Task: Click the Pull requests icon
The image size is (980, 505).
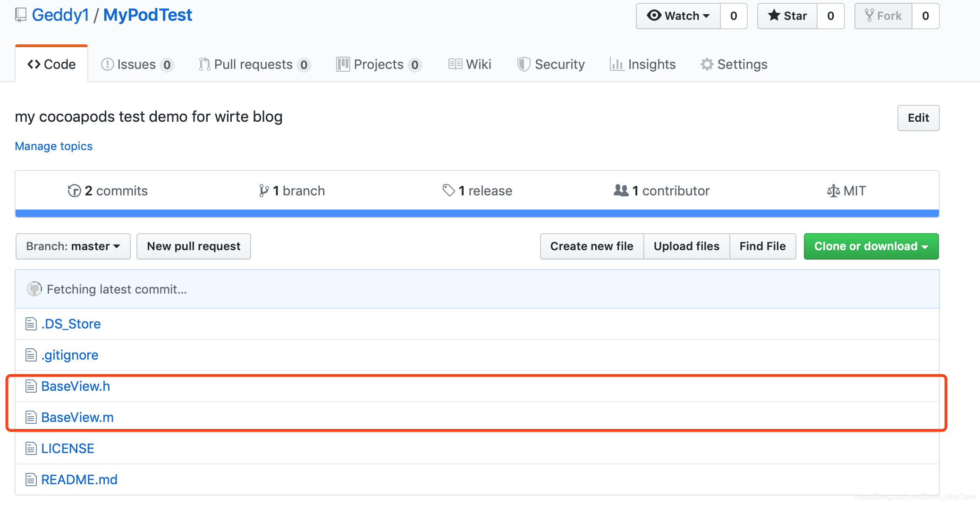Action: pos(204,64)
